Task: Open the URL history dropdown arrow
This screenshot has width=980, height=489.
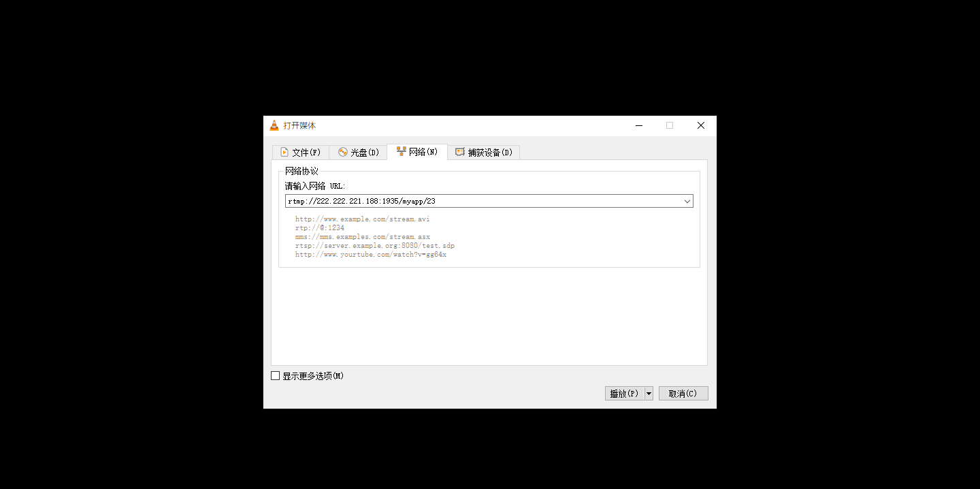Action: (687, 201)
